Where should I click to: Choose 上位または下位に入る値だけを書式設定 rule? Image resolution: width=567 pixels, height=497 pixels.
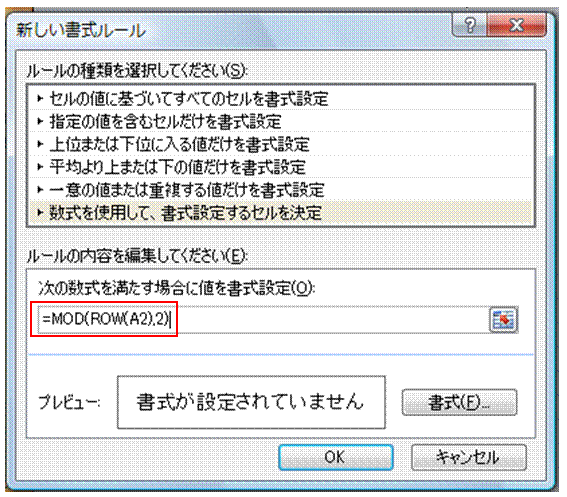[x=281, y=144]
